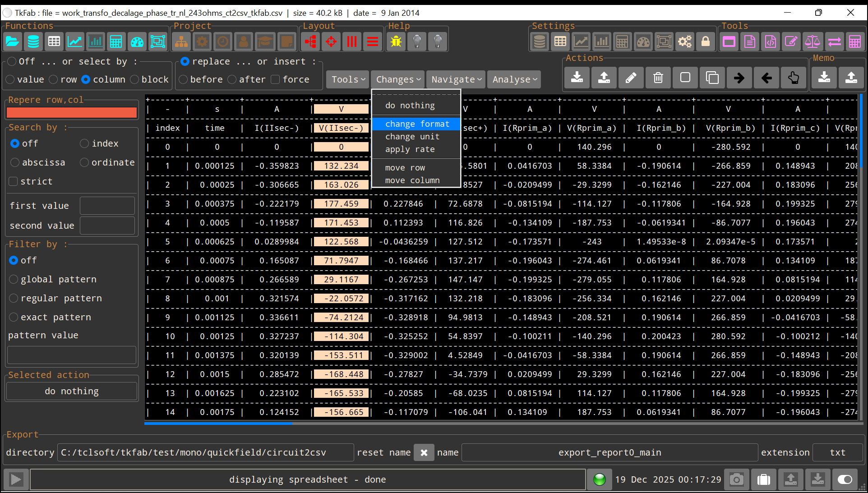The image size is (868, 493).
Task: Choose 'change unit' from Changes menu
Action: tap(412, 137)
